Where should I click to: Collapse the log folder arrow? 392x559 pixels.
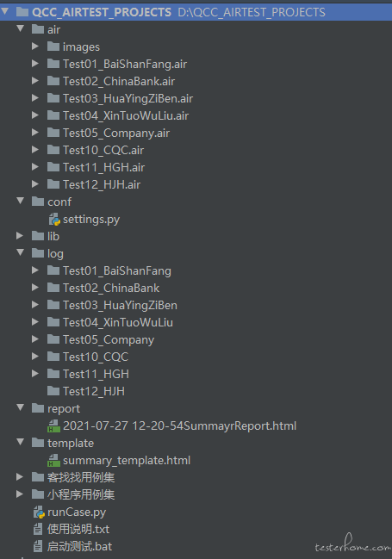coord(21,252)
